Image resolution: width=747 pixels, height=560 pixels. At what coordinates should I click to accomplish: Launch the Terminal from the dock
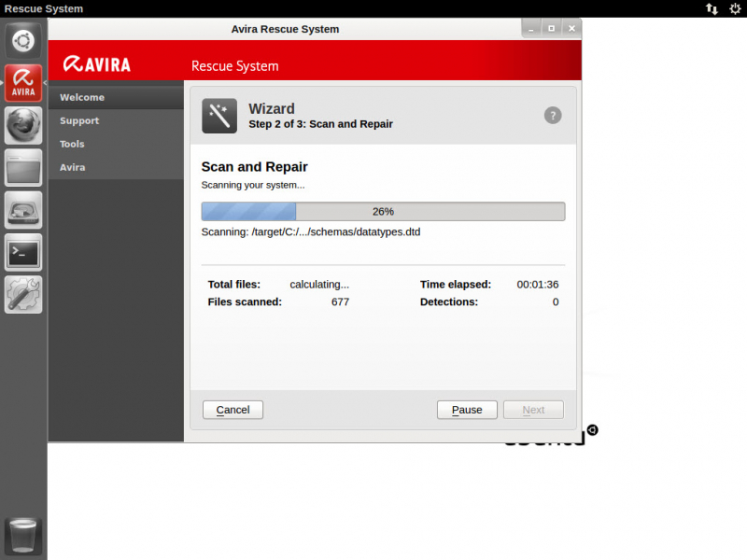pyautogui.click(x=23, y=252)
